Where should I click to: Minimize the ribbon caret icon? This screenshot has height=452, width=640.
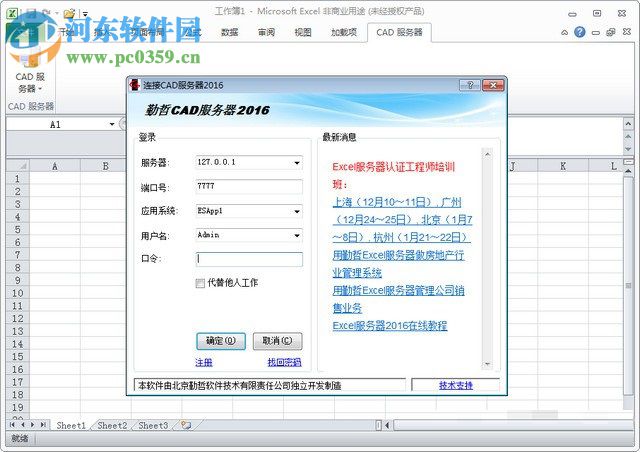pyautogui.click(x=564, y=32)
